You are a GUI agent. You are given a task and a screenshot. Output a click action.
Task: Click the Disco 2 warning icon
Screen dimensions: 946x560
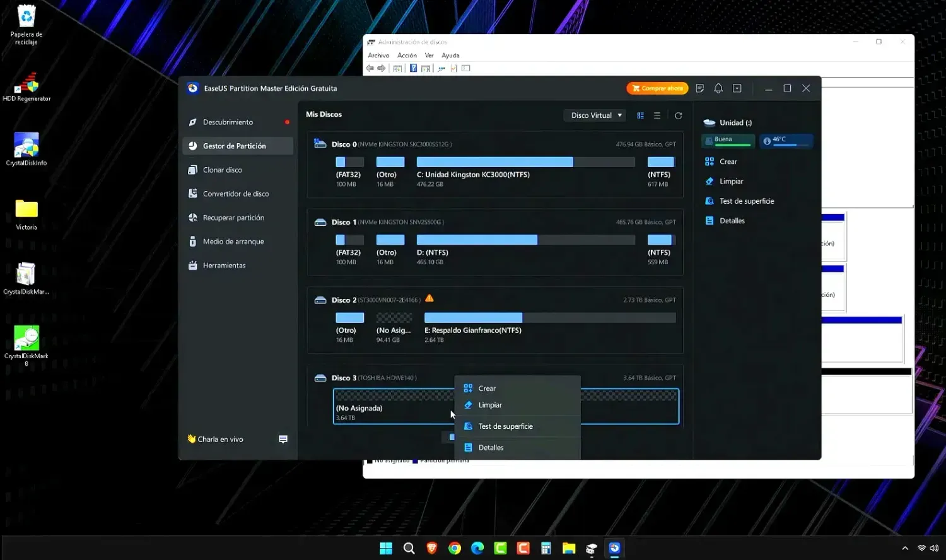pyautogui.click(x=429, y=298)
